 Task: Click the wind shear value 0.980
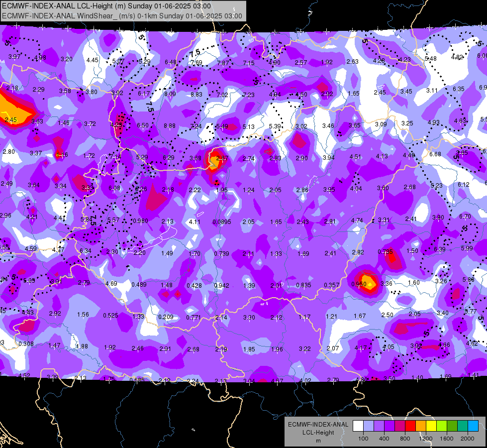[140, 221]
